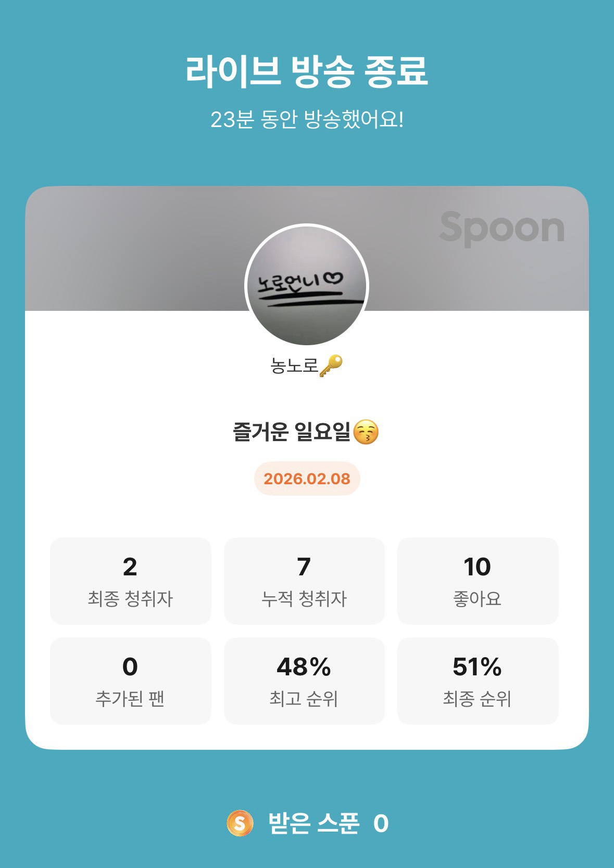Click the kissing face emoji in title
This screenshot has height=868, width=614.
pyautogui.click(x=366, y=432)
